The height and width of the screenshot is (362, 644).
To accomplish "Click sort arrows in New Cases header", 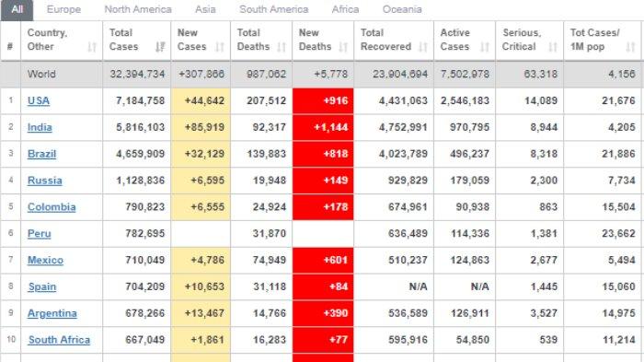I will (220, 47).
